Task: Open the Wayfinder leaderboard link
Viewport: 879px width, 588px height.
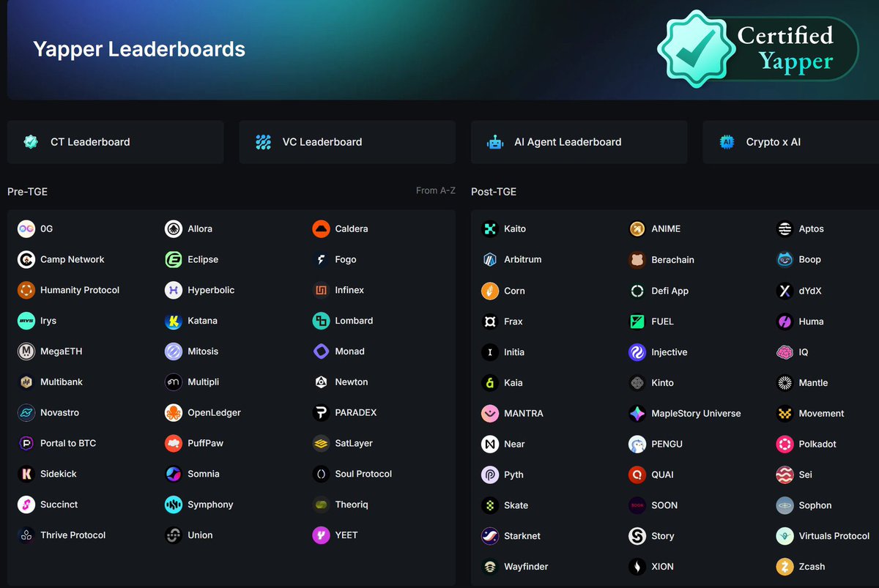Action: coord(515,567)
